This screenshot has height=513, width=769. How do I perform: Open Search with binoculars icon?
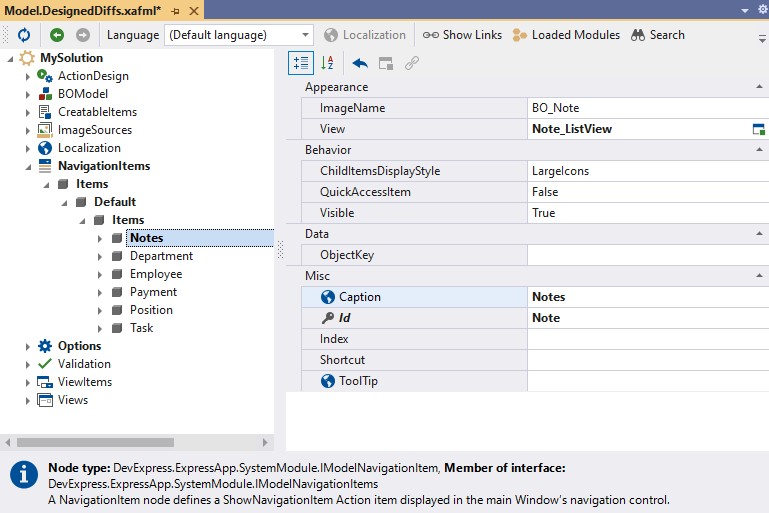(x=658, y=35)
